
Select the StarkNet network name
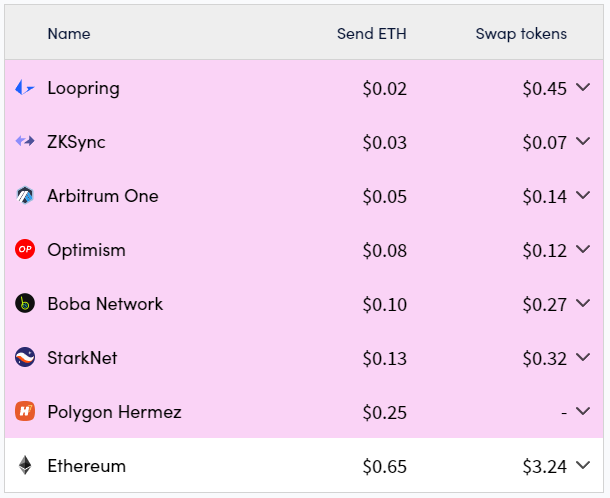pos(82,358)
